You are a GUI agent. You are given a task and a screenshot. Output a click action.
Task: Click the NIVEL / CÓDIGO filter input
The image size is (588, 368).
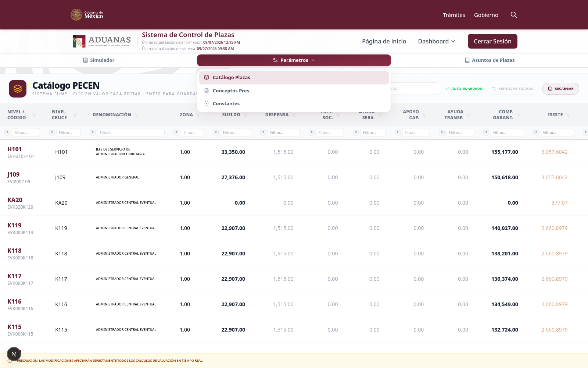pyautogui.click(x=26, y=132)
